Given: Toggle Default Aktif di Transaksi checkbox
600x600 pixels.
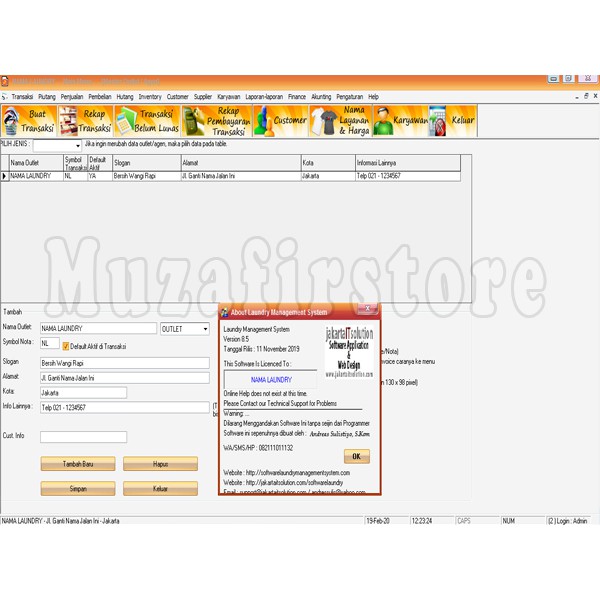Looking at the screenshot, I should click(x=66, y=346).
